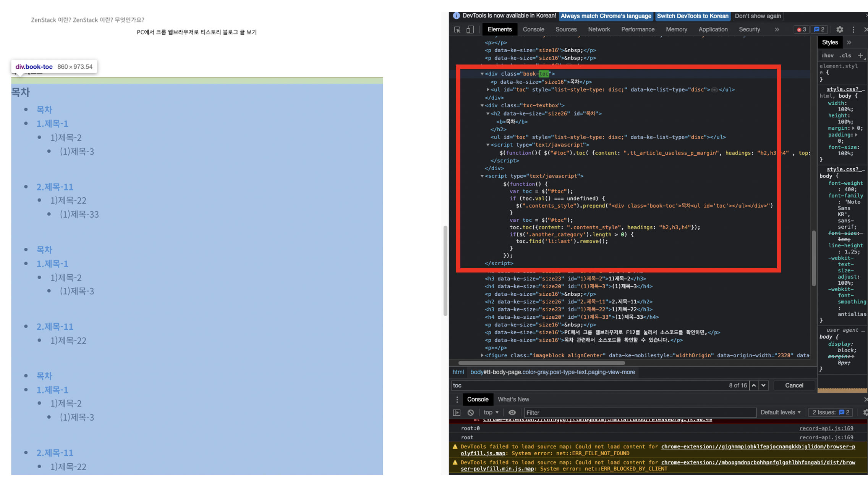Toggle the .cls element classes panel
Image resolution: width=868 pixels, height=487 pixels.
point(845,56)
